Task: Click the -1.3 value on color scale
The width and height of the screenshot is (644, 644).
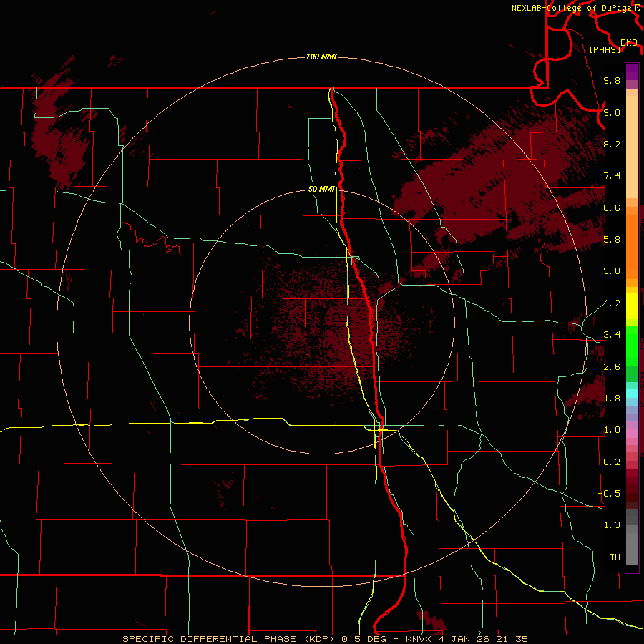Action: 609,525
